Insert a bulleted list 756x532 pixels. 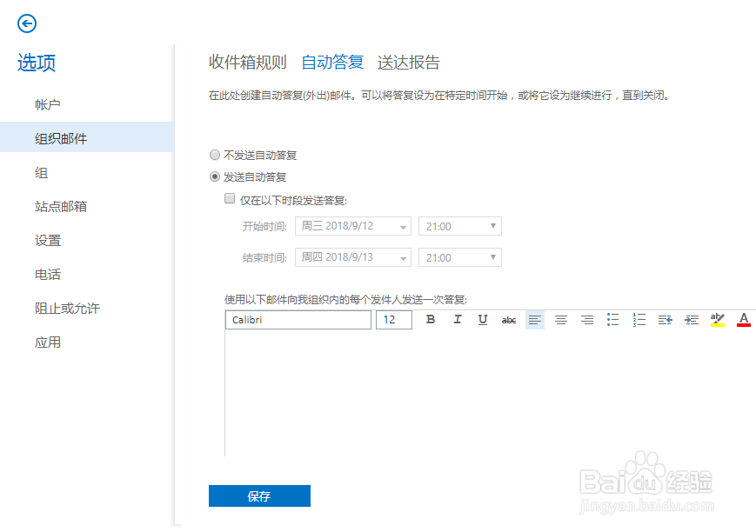(612, 320)
